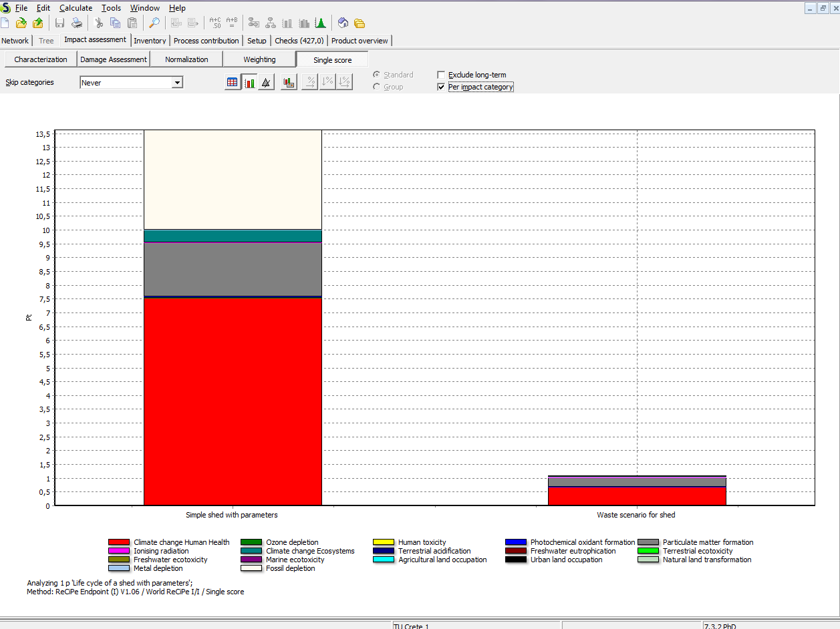This screenshot has height=629, width=840.
Task: Click the Damage Assessment button
Action: 114,59
